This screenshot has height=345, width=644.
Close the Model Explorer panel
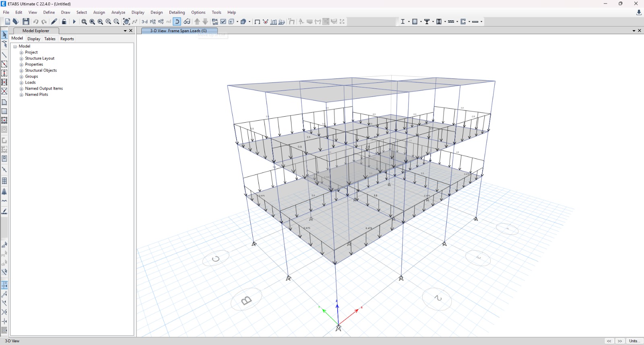coord(131,31)
